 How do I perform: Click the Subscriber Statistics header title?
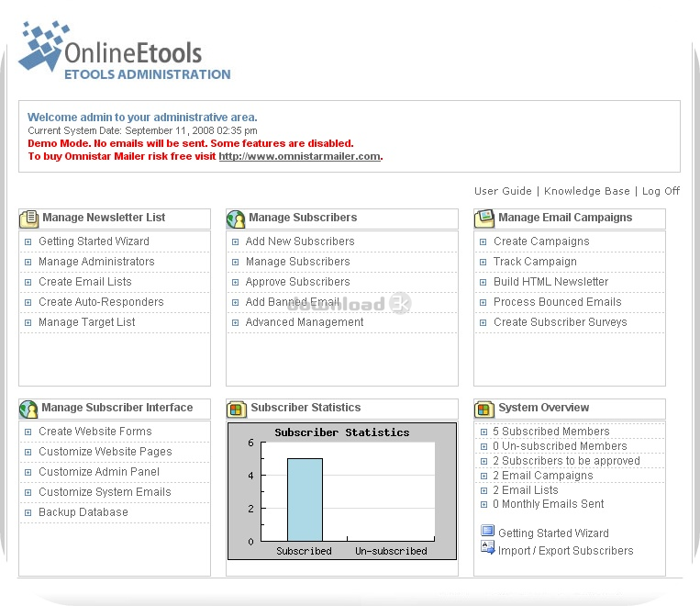pyautogui.click(x=306, y=408)
